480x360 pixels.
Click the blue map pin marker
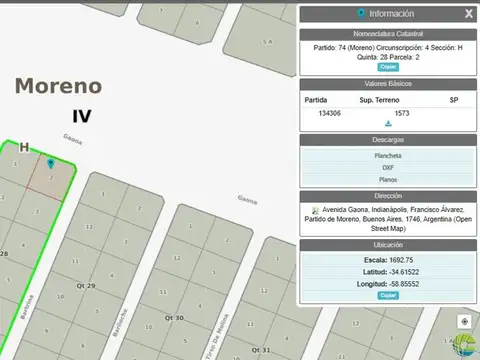click(51, 163)
